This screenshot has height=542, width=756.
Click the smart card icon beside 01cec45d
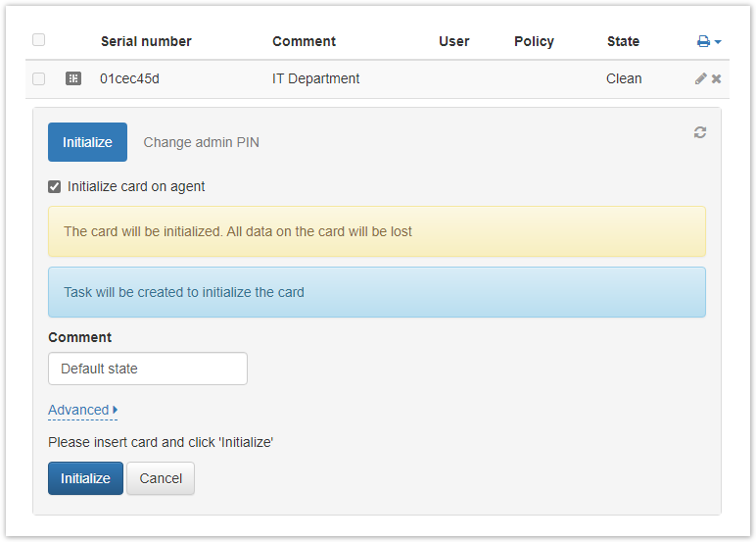click(x=73, y=78)
